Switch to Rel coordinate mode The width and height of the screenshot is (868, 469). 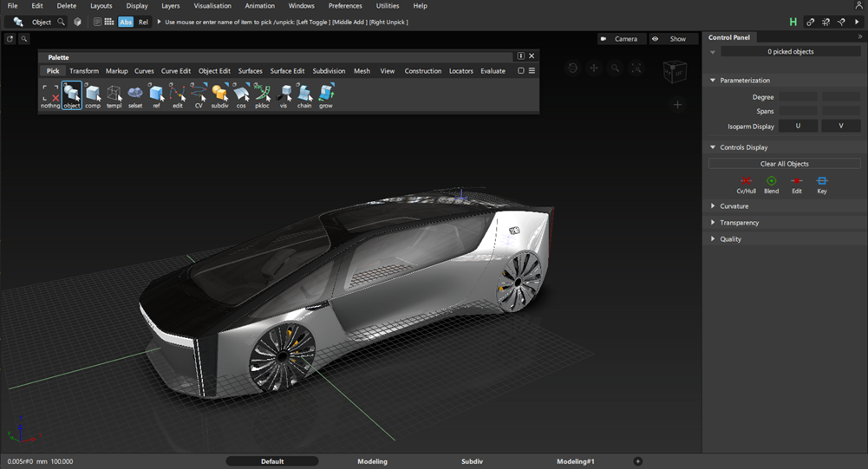pos(143,22)
